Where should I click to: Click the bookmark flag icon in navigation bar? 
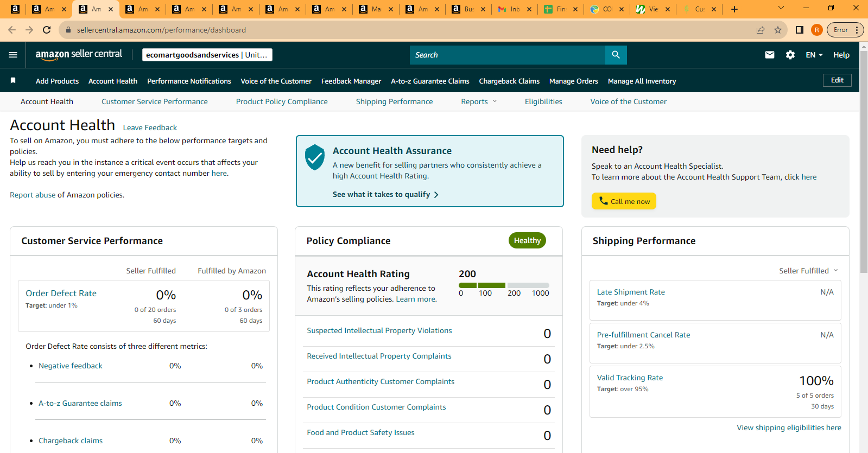pos(13,81)
